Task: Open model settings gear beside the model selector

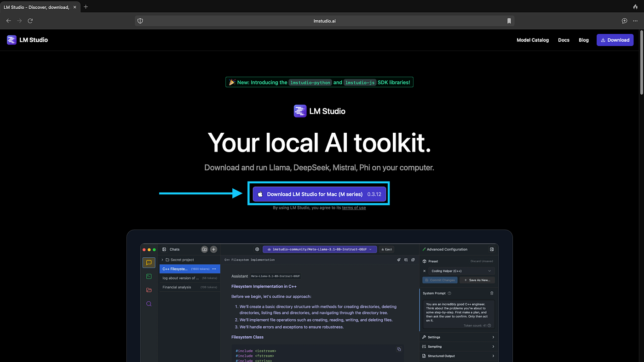Action: [x=257, y=249]
